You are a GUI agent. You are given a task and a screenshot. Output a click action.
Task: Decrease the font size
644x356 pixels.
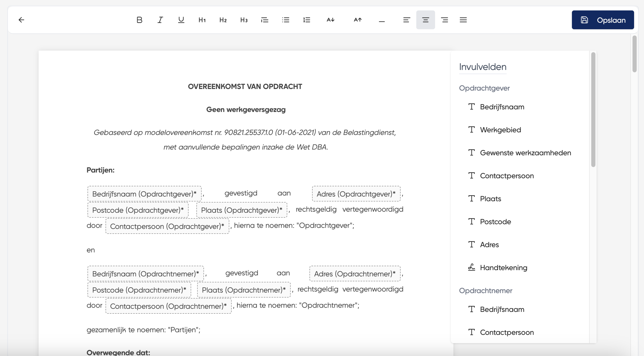point(331,20)
